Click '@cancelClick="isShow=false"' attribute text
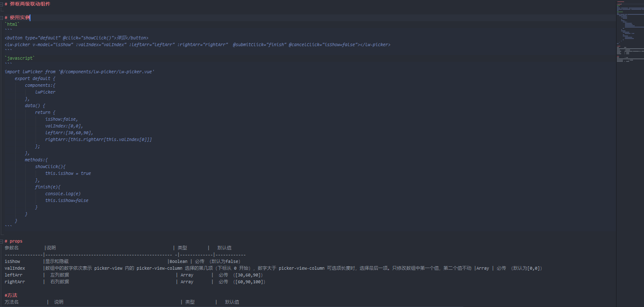Viewport: 644px width, 307px height. 323,44
